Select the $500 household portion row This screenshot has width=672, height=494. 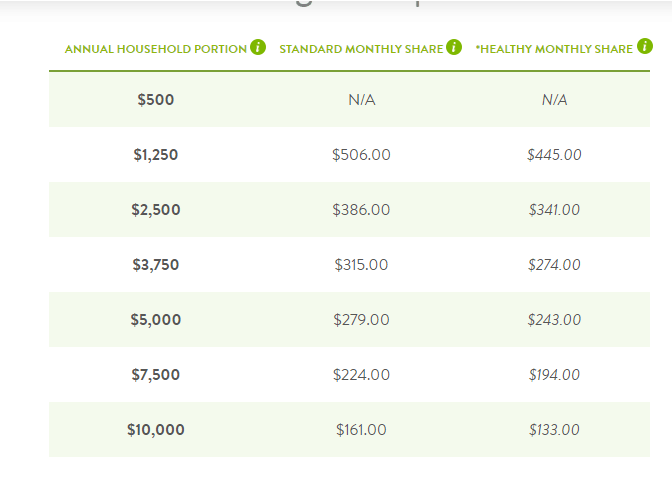click(349, 99)
